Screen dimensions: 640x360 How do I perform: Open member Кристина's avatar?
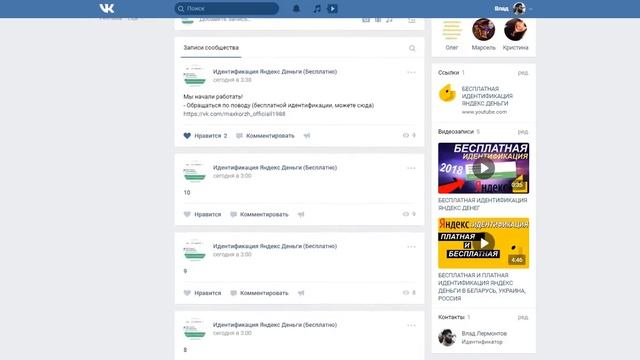[515, 29]
